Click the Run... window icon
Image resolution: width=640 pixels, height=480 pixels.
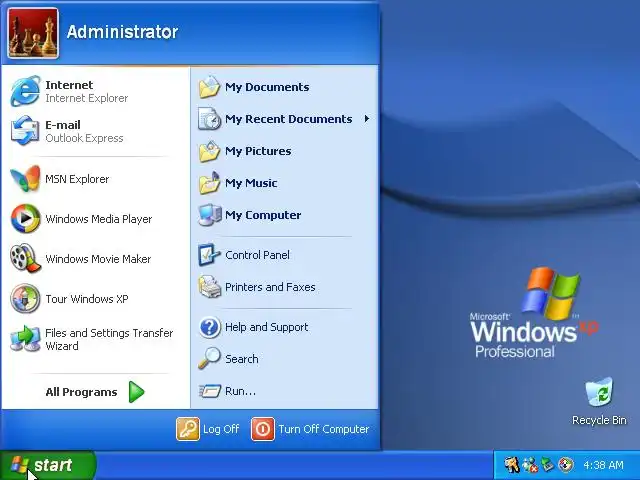coord(209,391)
